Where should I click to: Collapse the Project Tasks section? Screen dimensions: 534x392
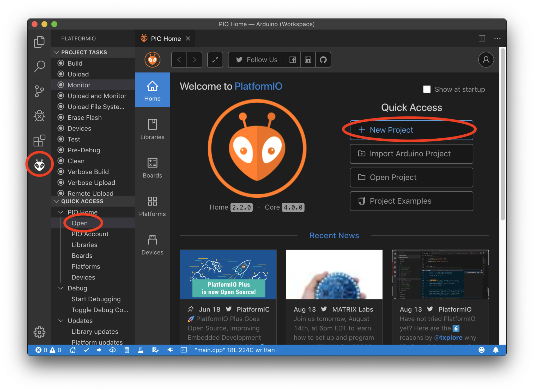point(56,52)
